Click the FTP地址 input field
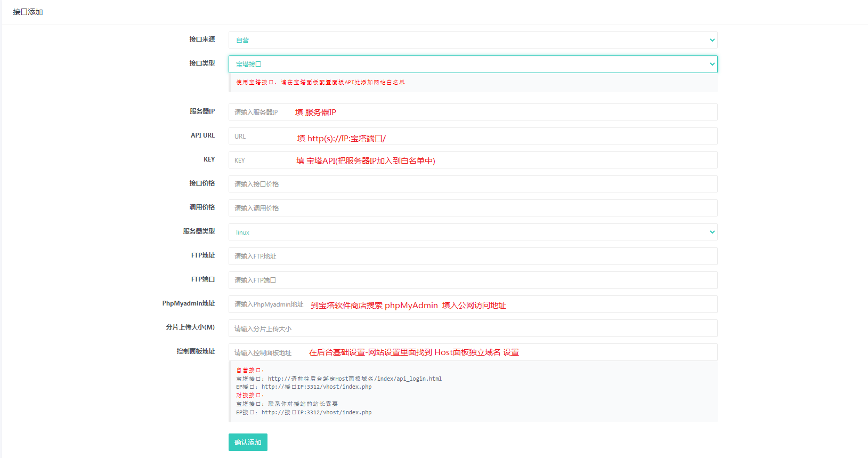 (x=472, y=256)
